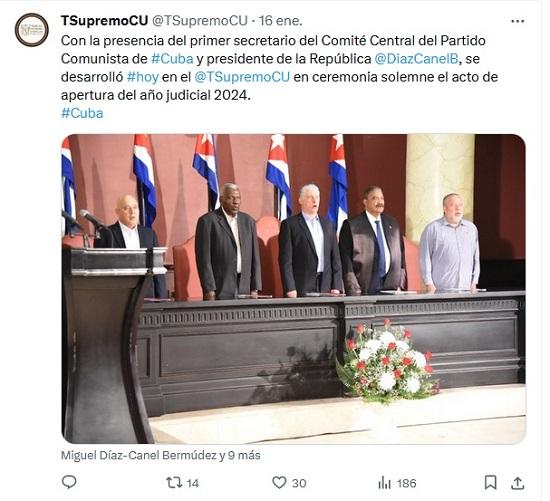Click the @TSupremoCU handle beside the name
Image resolution: width=550 pixels, height=501 pixels.
click(200, 21)
